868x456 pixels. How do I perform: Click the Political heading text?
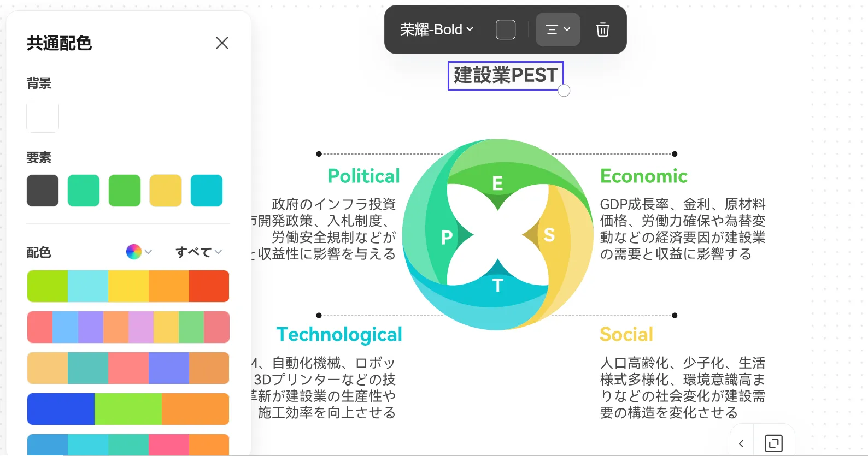(x=363, y=176)
